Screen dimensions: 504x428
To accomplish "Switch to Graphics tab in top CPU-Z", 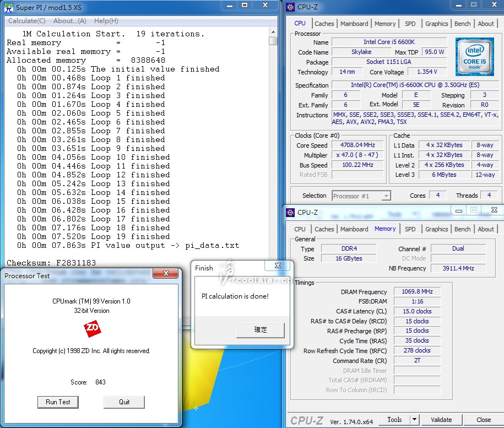I will coord(436,24).
